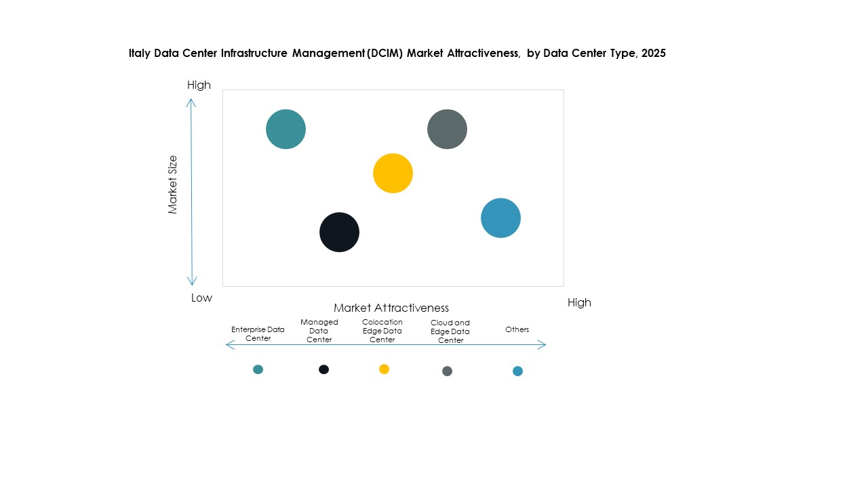Image resolution: width=868 pixels, height=488 pixels.
Task: Select the gray legend marker for Cloud and Edge
Action: pos(448,371)
